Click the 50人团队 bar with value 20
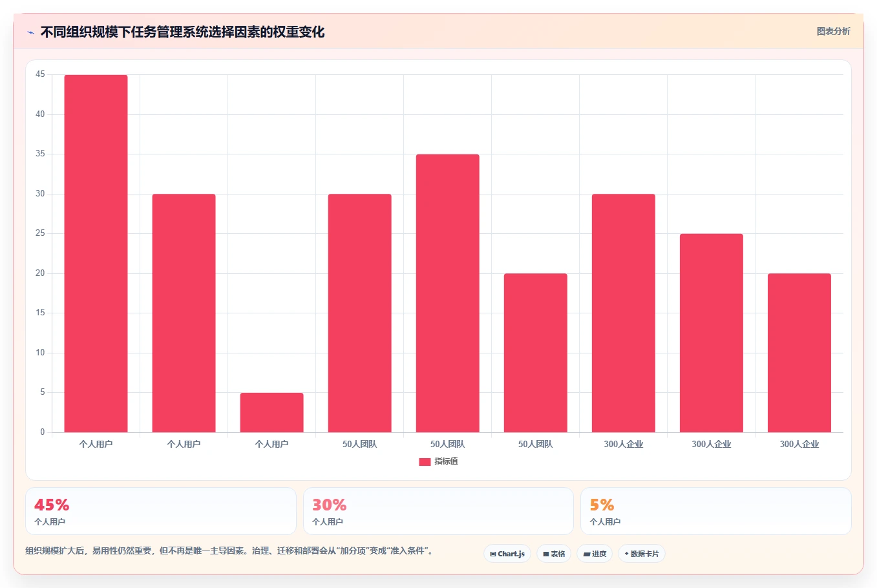Screen dimensions: 877x588 point(535,353)
